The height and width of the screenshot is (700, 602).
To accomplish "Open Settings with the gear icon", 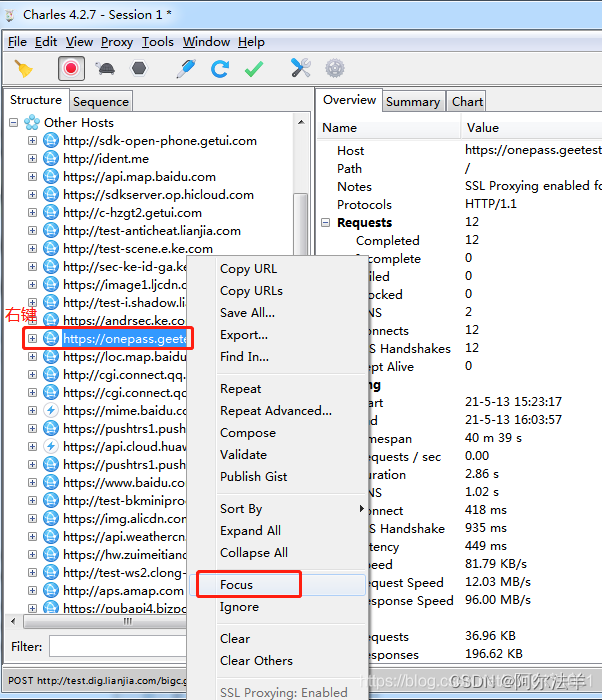I will [x=335, y=68].
